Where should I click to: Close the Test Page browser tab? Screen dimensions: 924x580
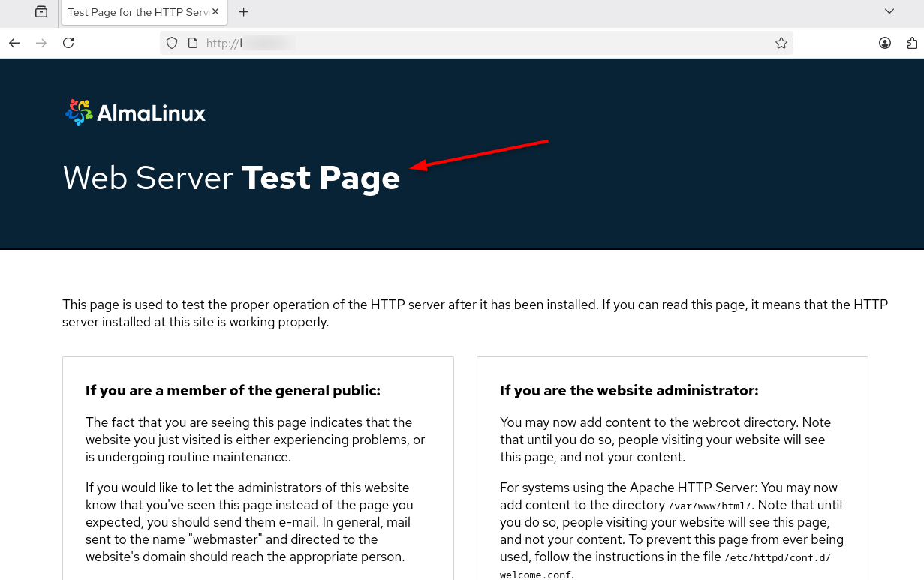coord(216,12)
